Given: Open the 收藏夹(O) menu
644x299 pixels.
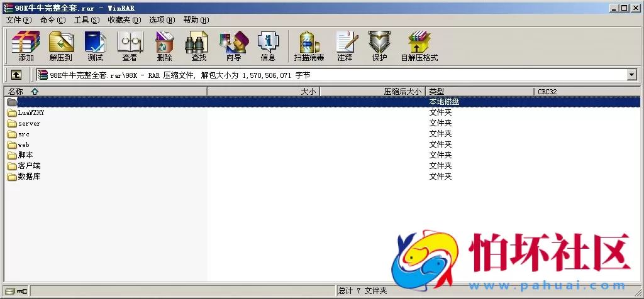Looking at the screenshot, I should point(125,20).
